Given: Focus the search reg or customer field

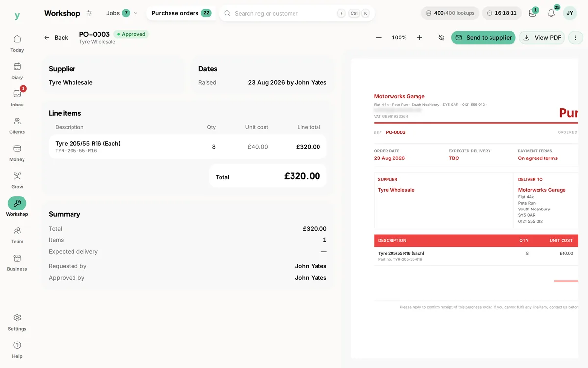Looking at the screenshot, I should (296, 13).
